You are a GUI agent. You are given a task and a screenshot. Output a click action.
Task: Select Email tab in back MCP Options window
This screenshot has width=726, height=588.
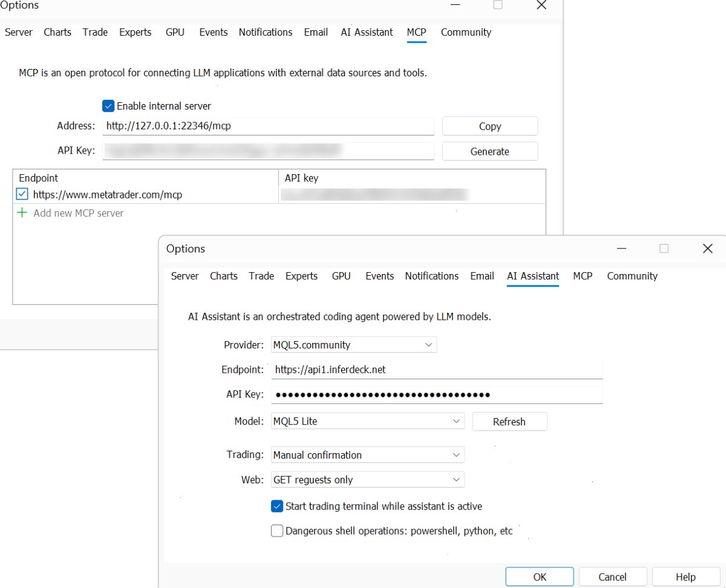(x=316, y=32)
